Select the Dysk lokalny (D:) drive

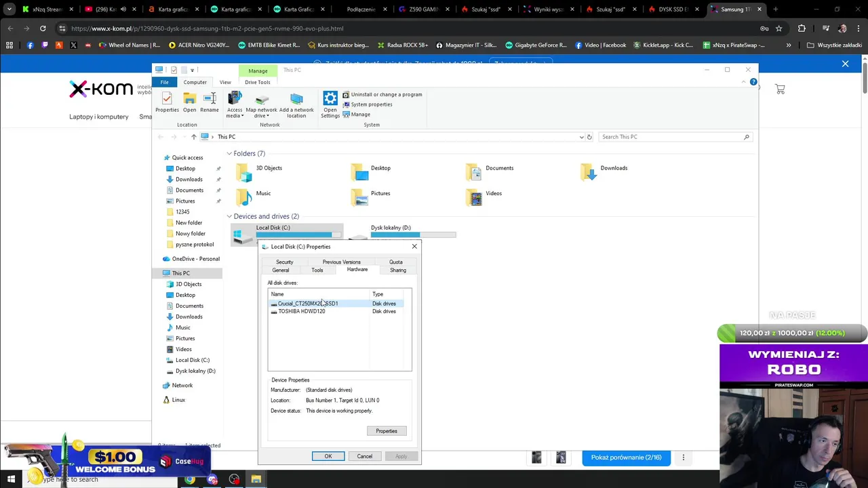pyautogui.click(x=403, y=232)
